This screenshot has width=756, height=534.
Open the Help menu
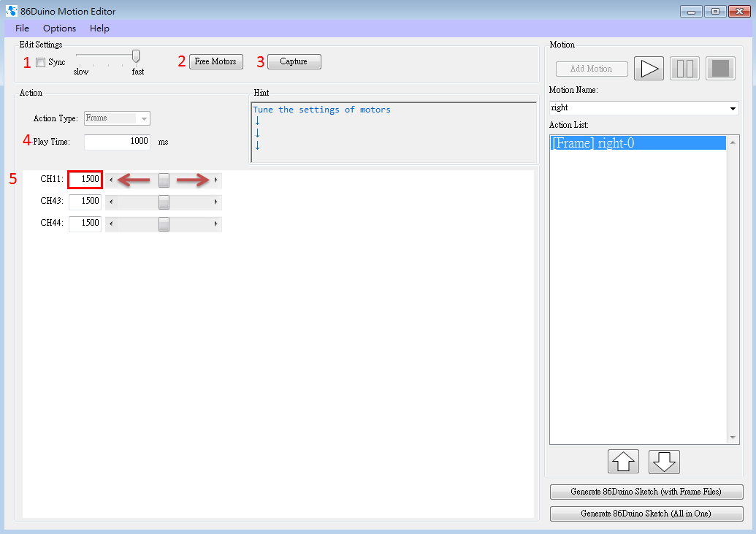(99, 28)
